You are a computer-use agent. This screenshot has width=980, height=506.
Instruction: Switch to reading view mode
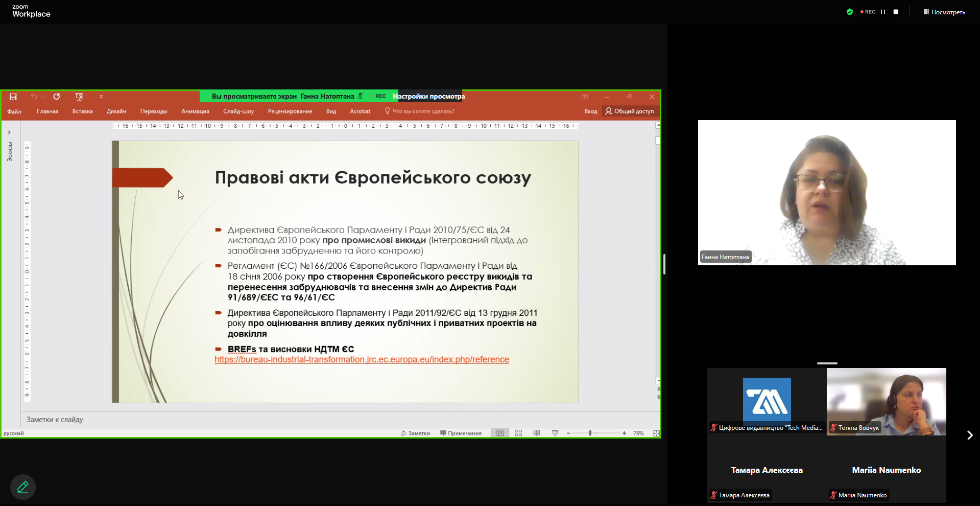pyautogui.click(x=537, y=433)
